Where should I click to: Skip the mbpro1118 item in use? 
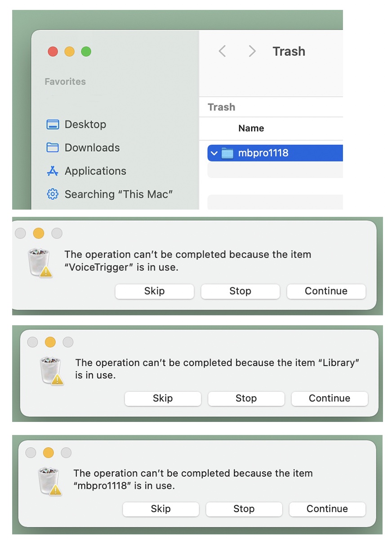[x=160, y=509]
